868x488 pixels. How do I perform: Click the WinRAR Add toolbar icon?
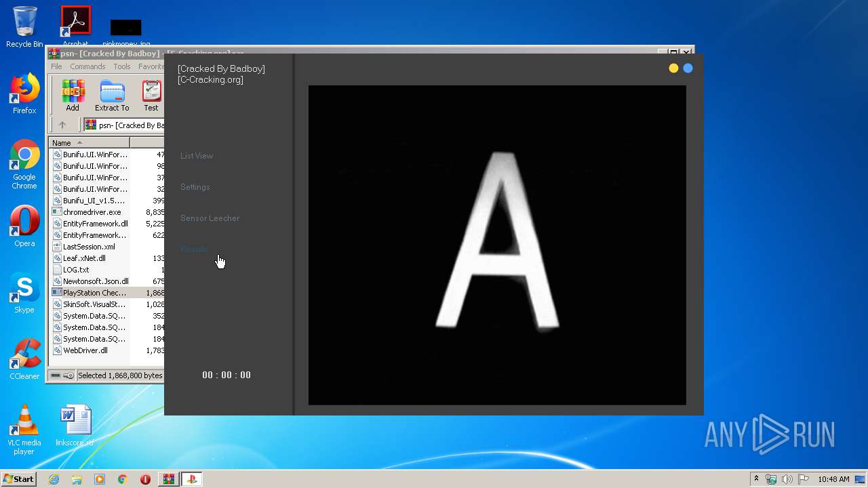(x=73, y=96)
